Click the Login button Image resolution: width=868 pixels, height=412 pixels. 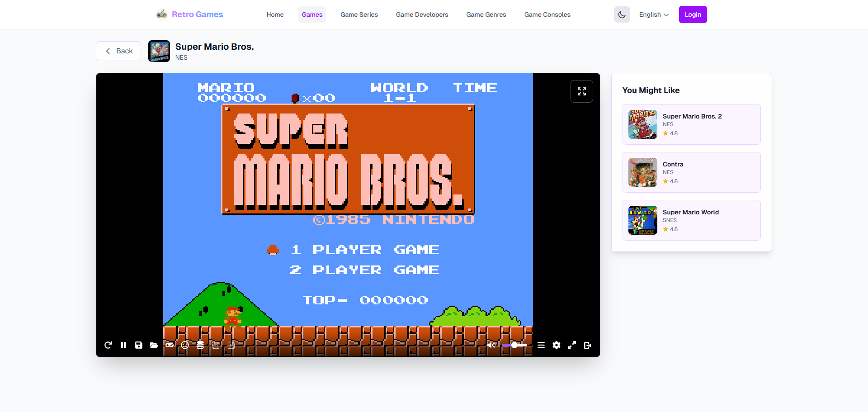click(693, 14)
